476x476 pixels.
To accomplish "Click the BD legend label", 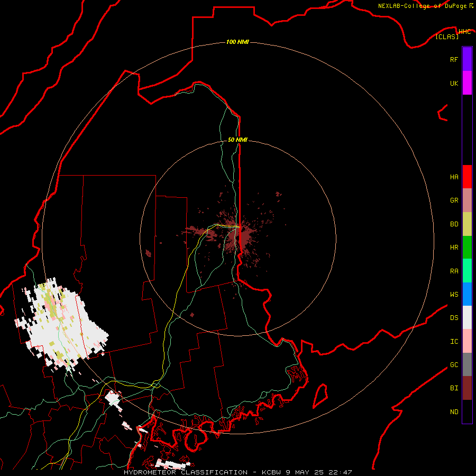I will click(454, 224).
